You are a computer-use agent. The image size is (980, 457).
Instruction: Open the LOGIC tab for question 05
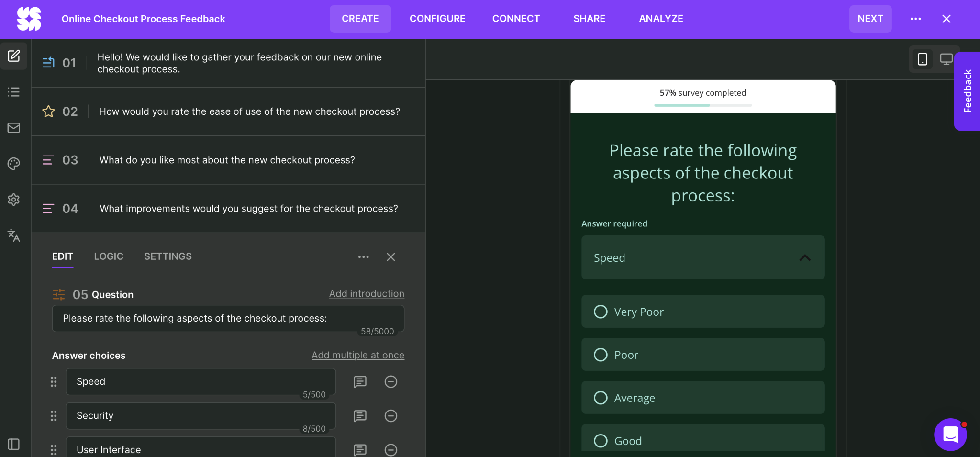[x=109, y=256]
